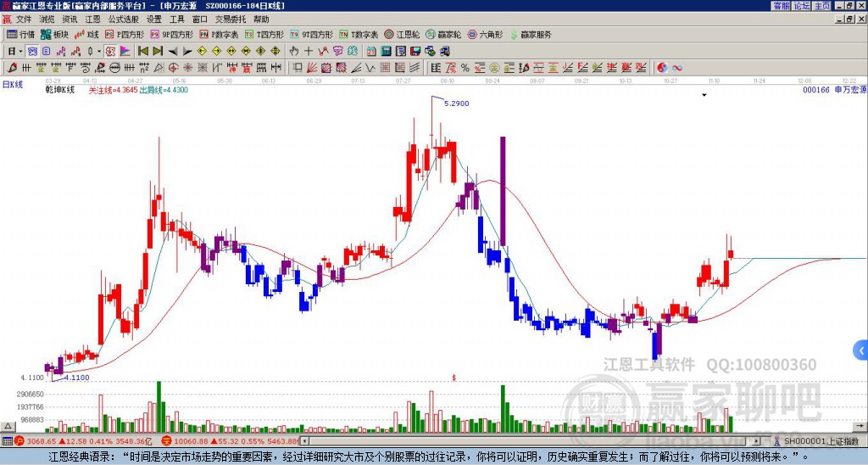The image size is (868, 465).
Task: Open 论坛 forum link
Action: pos(802,6)
